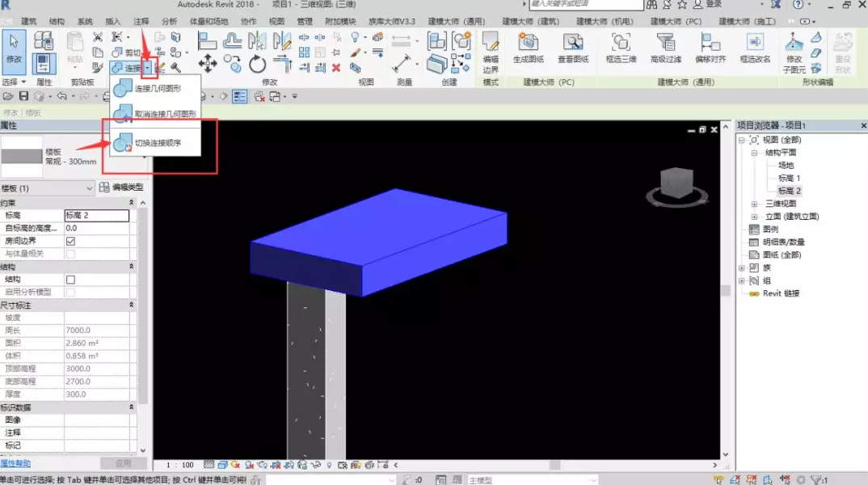
Task: Choose 切换连接顺序 from the dropdown menu
Action: [x=158, y=143]
